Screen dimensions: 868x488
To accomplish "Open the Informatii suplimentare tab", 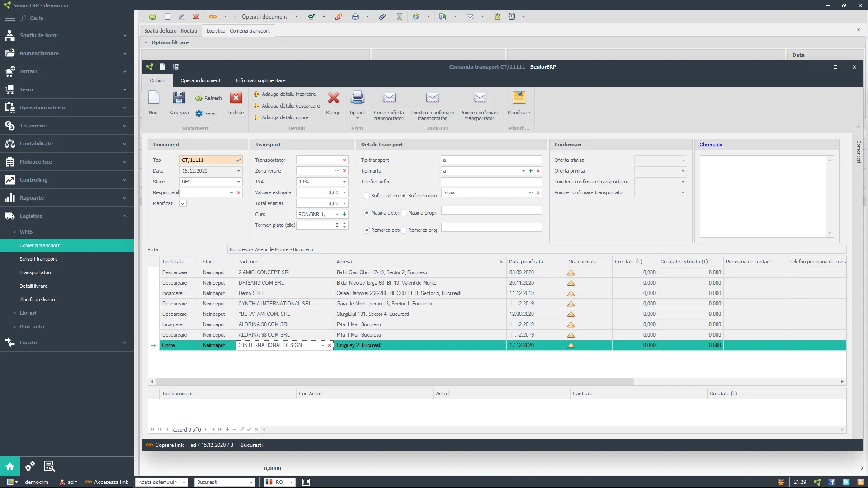I will pos(260,80).
